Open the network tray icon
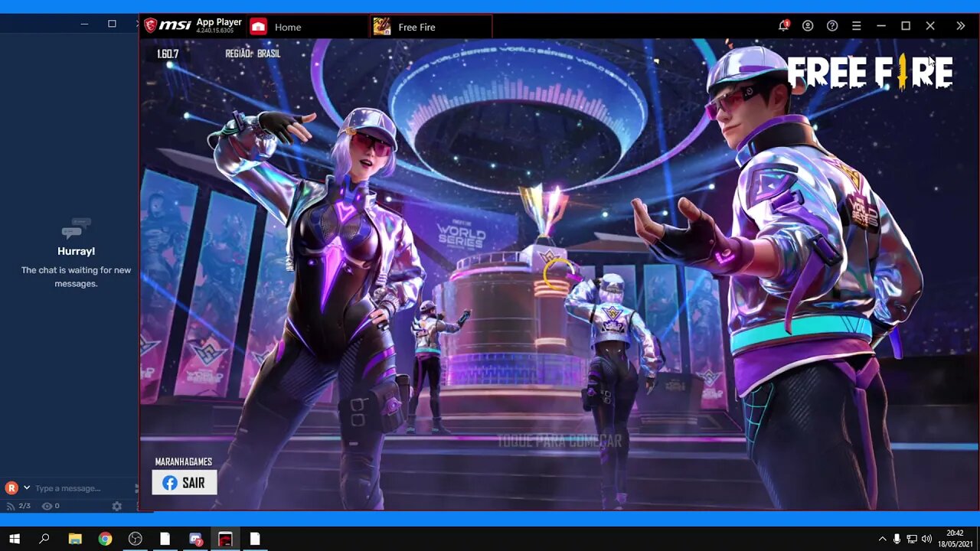Image resolution: width=980 pixels, height=551 pixels. [912, 539]
